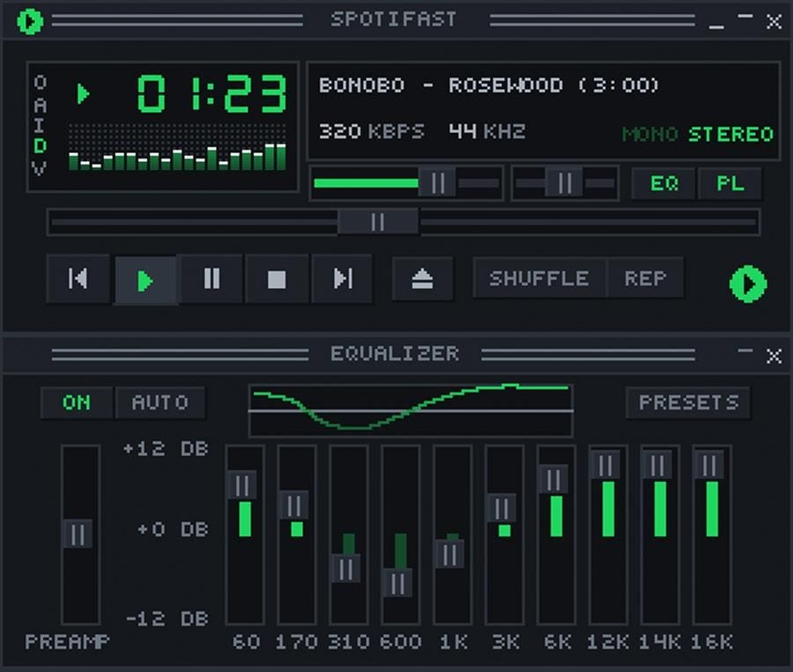Click the 1K band slider handle
793x672 pixels.
pos(449,555)
